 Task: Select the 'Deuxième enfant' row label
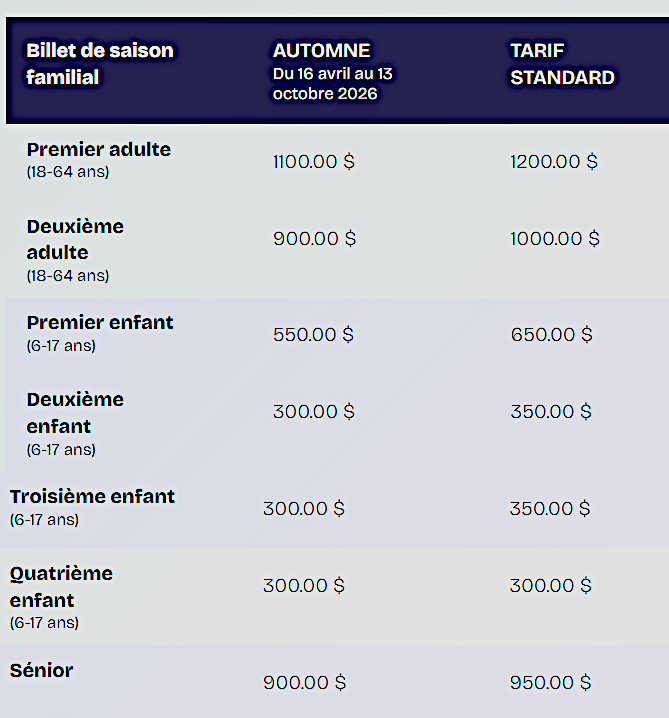[x=75, y=413]
